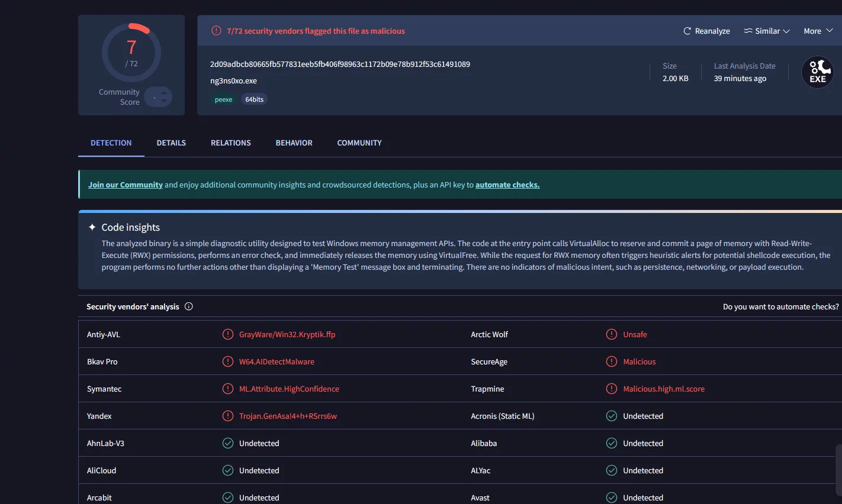Click the alert icon next to Trapmine result

tap(612, 389)
